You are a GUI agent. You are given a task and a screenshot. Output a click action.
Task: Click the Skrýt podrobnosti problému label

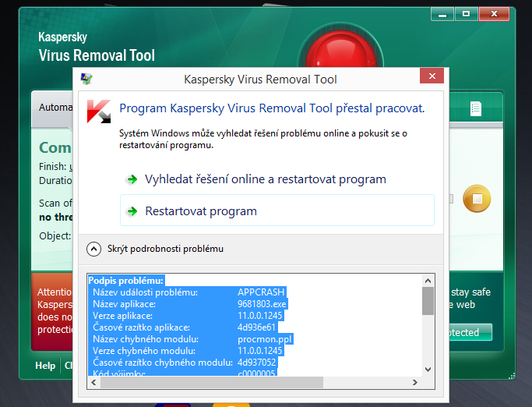(x=165, y=249)
